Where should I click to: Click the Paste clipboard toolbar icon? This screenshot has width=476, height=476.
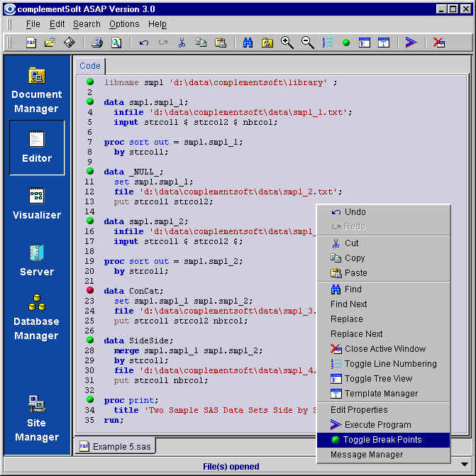[221, 43]
